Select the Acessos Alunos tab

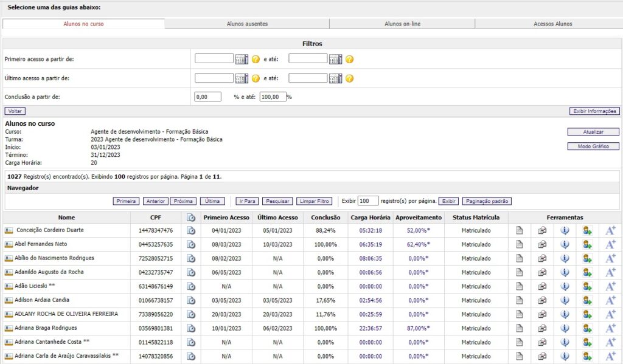tap(552, 24)
